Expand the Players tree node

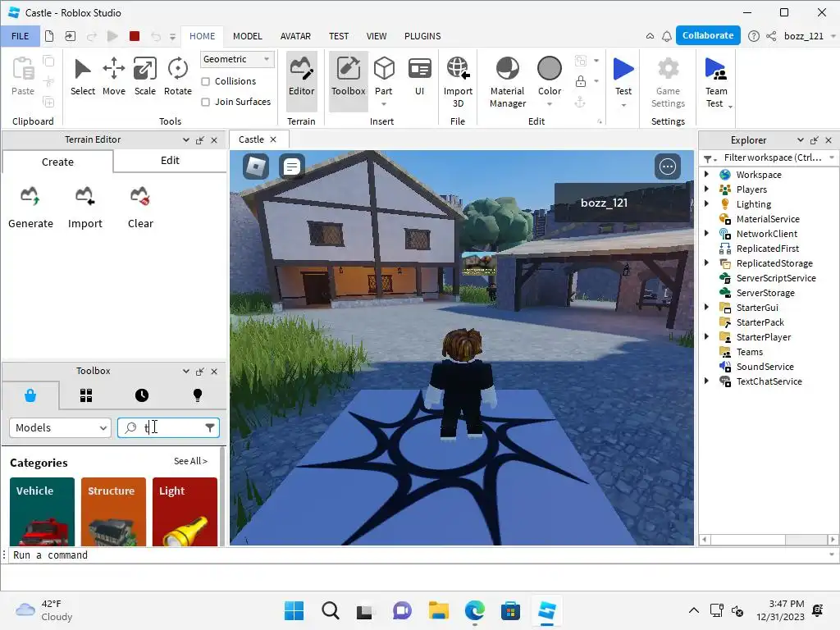706,189
